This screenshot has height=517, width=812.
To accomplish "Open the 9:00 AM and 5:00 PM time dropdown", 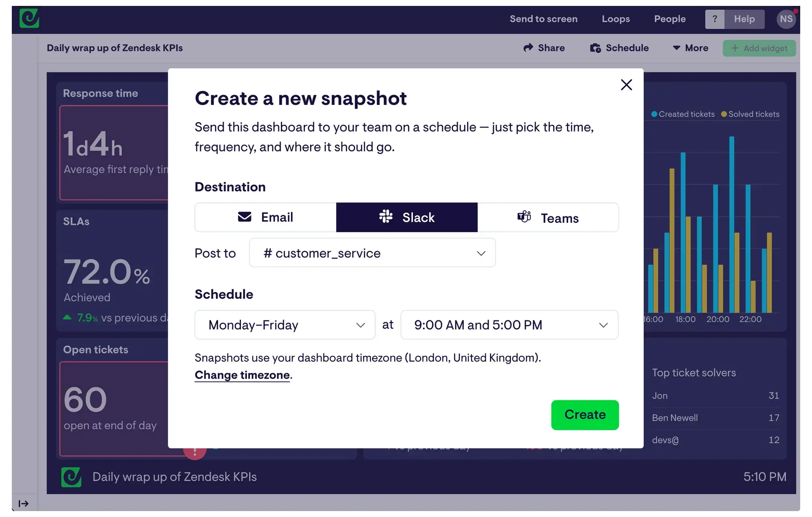I will click(x=509, y=325).
